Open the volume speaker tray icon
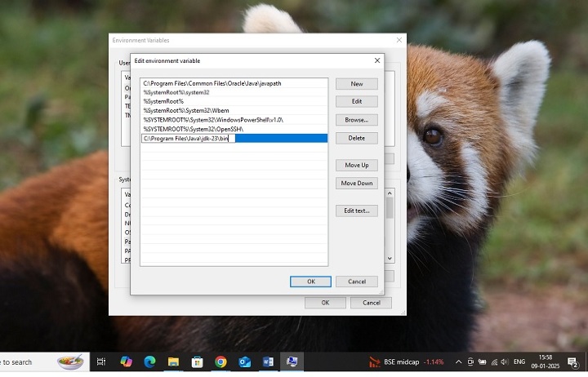This screenshot has width=588, height=377. (505, 362)
